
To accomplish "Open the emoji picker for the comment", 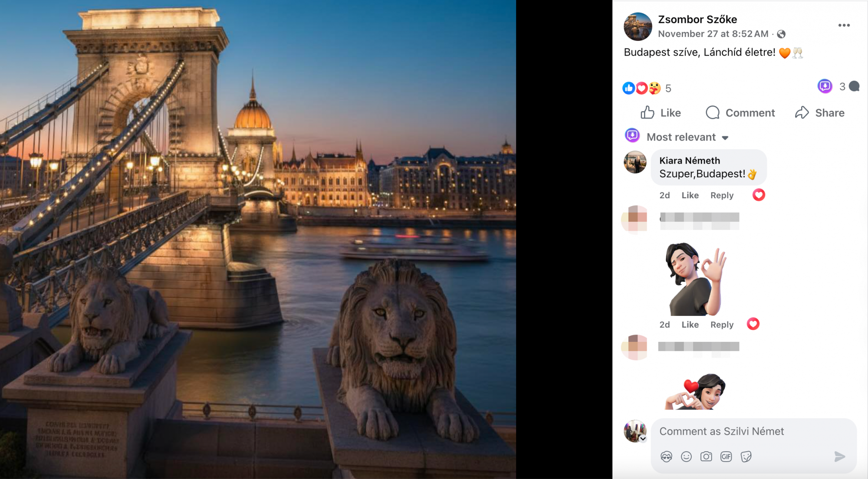I will [x=686, y=456].
